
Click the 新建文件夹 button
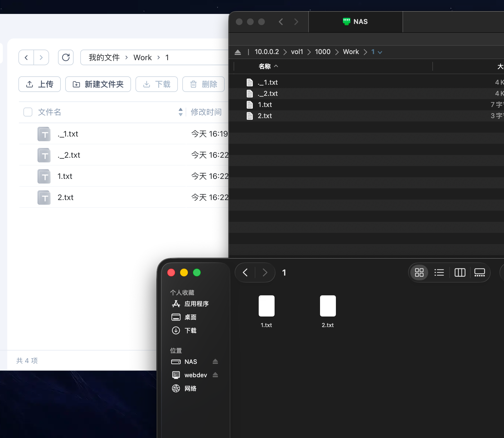[98, 84]
